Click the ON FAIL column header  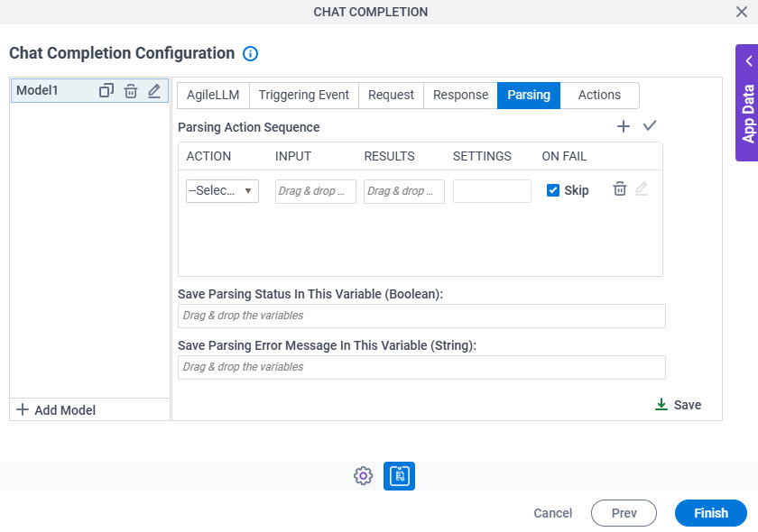[564, 157]
